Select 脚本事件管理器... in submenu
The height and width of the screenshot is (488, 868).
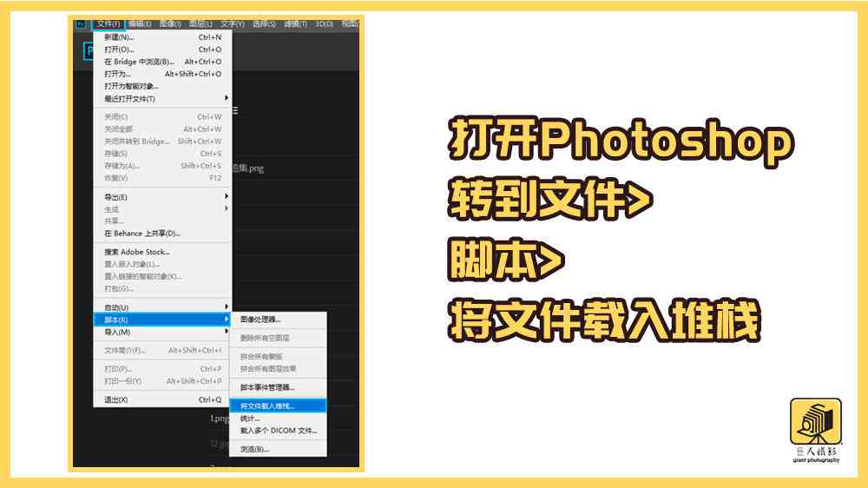point(278,387)
